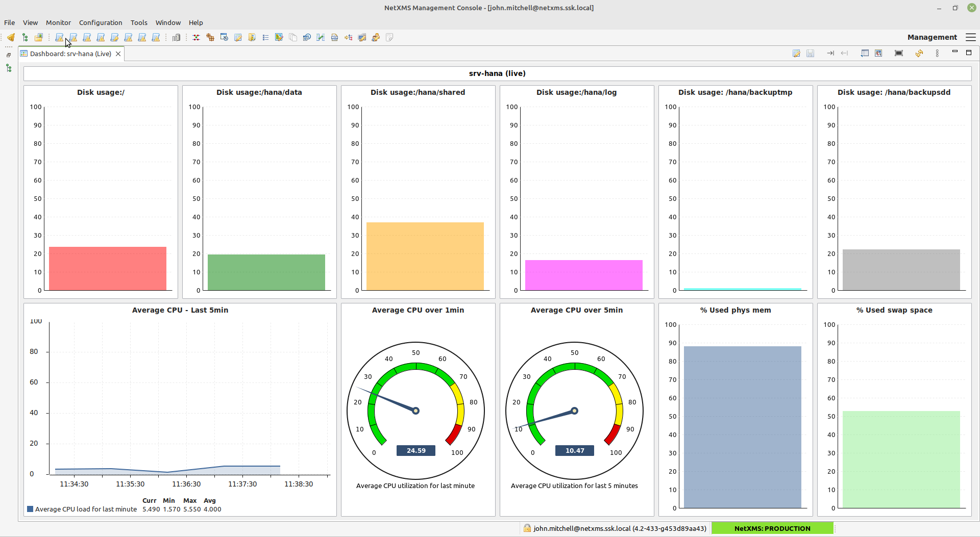This screenshot has width=980, height=537.
Task: Click the open folder toolbar icon
Action: 38,37
